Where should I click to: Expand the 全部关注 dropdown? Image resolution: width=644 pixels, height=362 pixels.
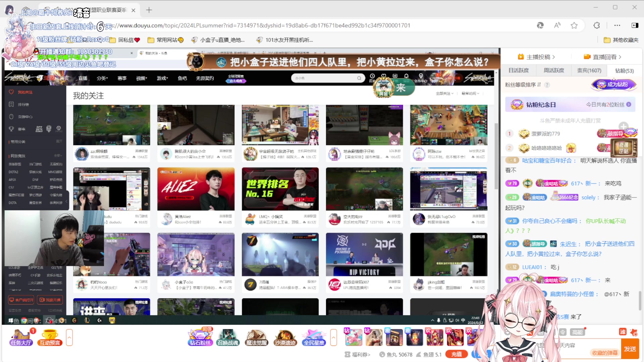tap(444, 94)
